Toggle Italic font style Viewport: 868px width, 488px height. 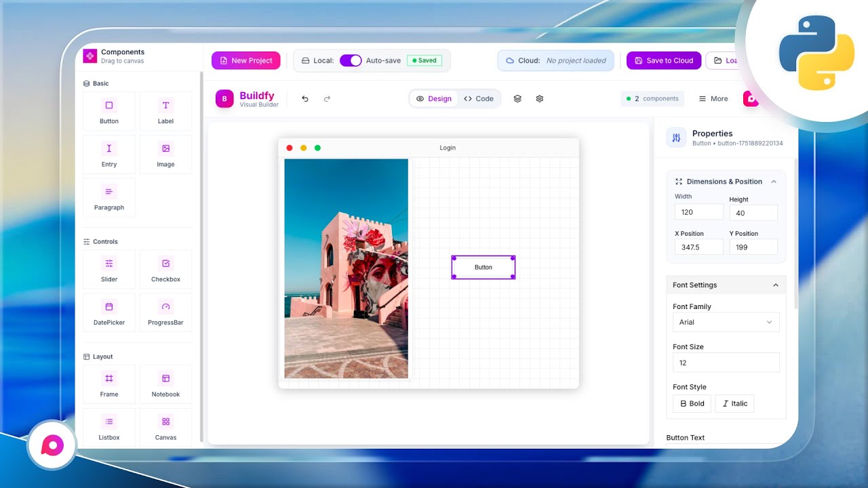[x=734, y=404]
